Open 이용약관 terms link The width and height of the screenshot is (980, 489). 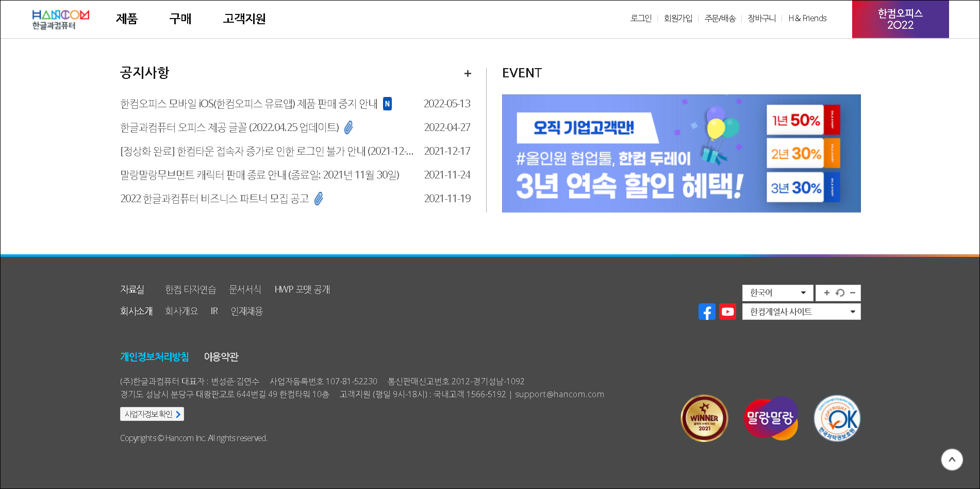221,357
